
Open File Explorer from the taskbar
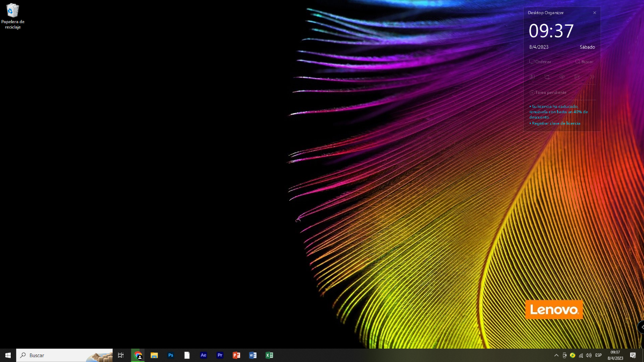[x=154, y=355]
